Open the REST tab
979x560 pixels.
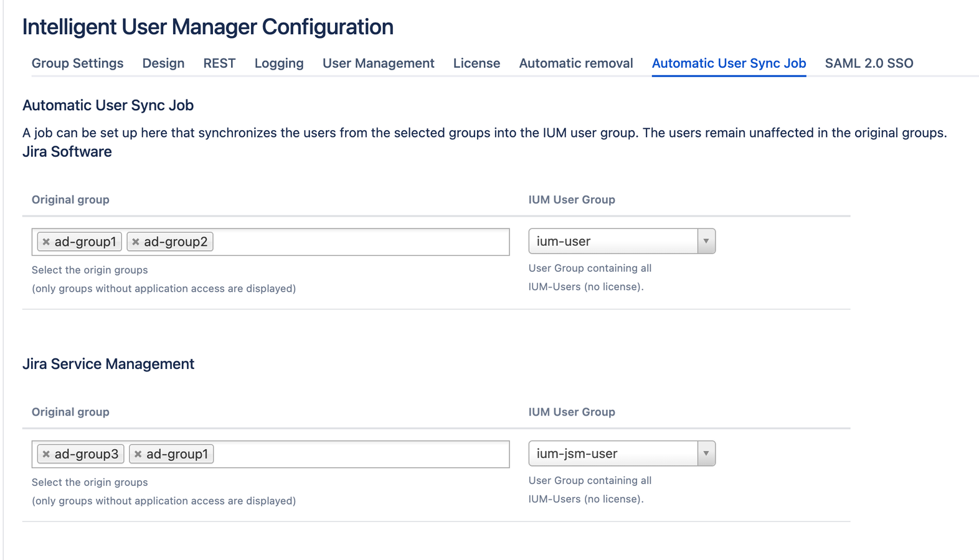tap(219, 63)
